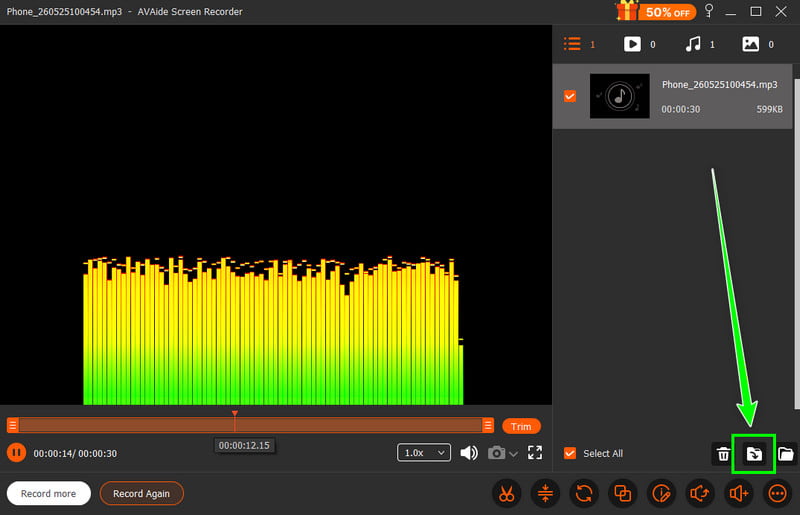Pause the audio playback
The width and height of the screenshot is (800, 515).
pyautogui.click(x=16, y=453)
